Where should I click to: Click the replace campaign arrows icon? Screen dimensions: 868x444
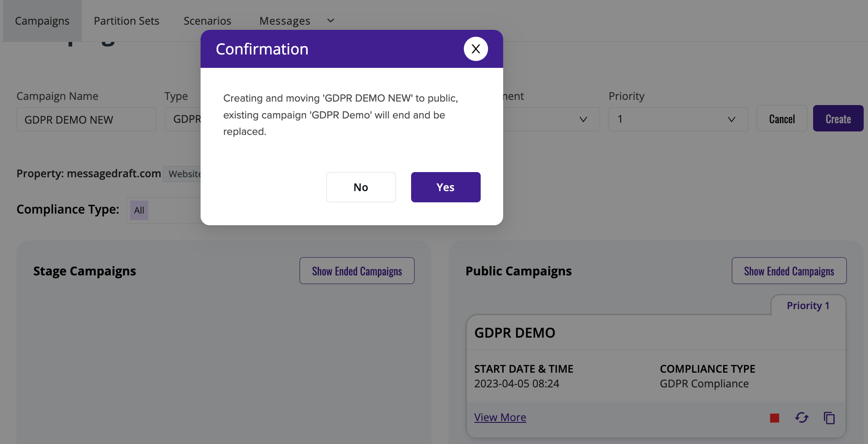(x=801, y=418)
